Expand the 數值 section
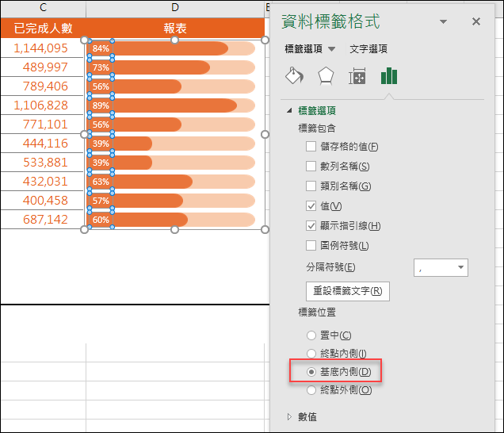Viewport: 504px width, 433px height. (x=289, y=417)
